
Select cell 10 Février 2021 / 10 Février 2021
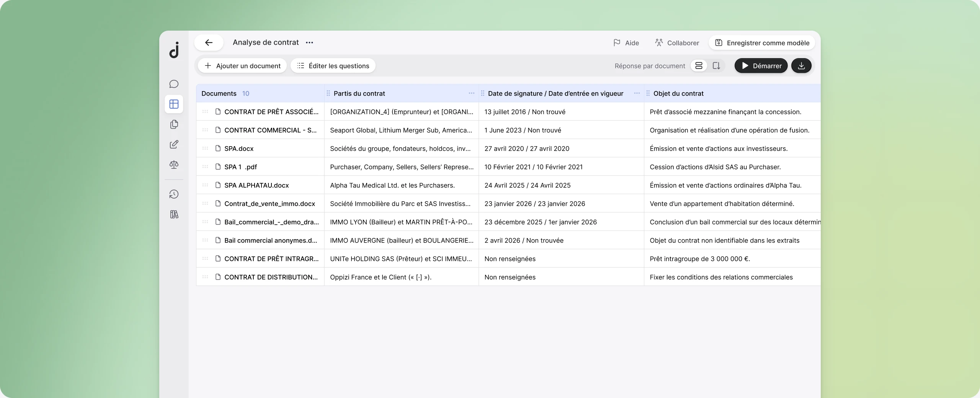[x=561, y=167]
